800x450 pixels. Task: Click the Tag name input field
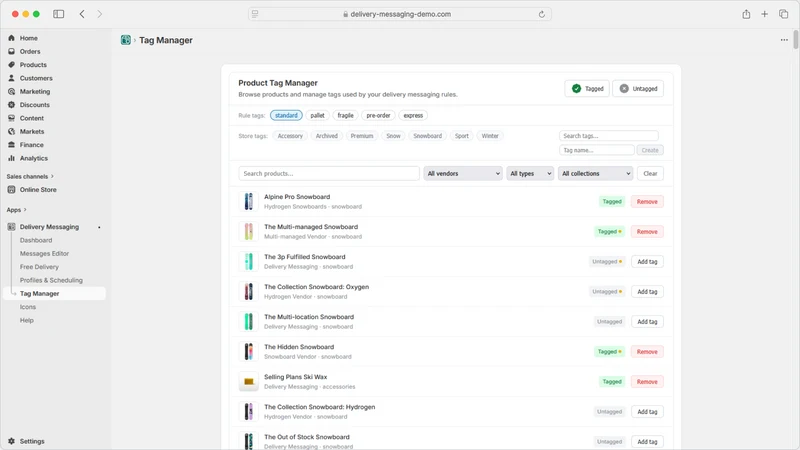(x=596, y=150)
